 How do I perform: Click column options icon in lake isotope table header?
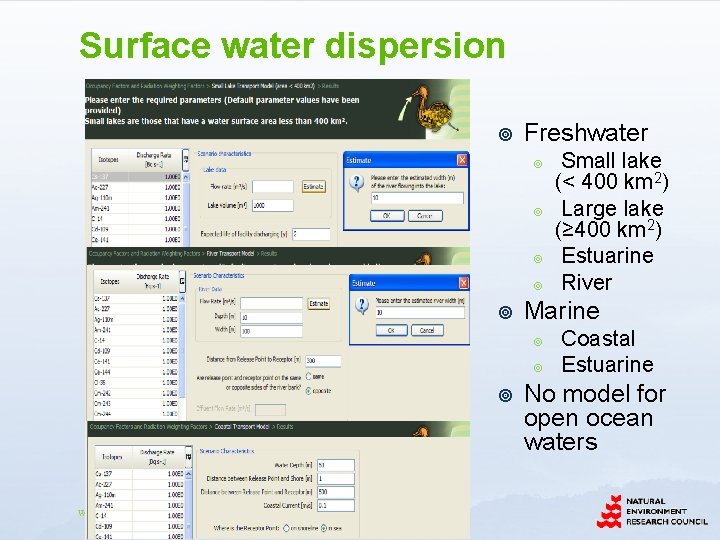(186, 159)
